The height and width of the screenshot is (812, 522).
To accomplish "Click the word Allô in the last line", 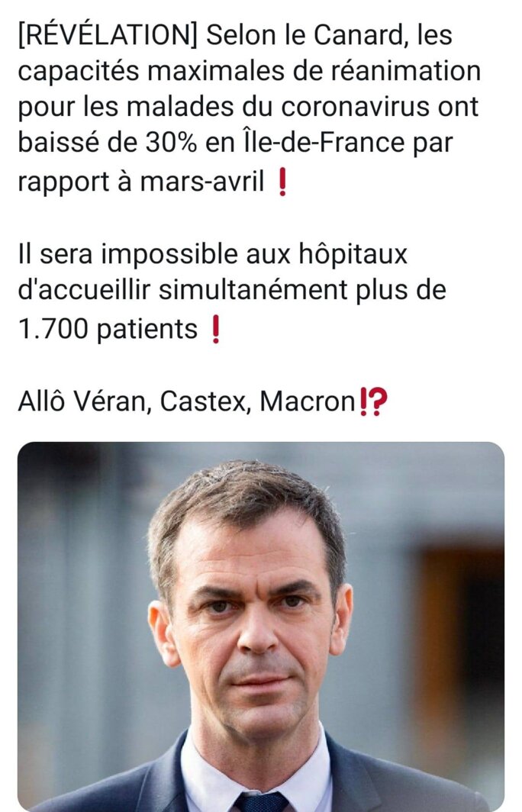I will click(x=42, y=402).
